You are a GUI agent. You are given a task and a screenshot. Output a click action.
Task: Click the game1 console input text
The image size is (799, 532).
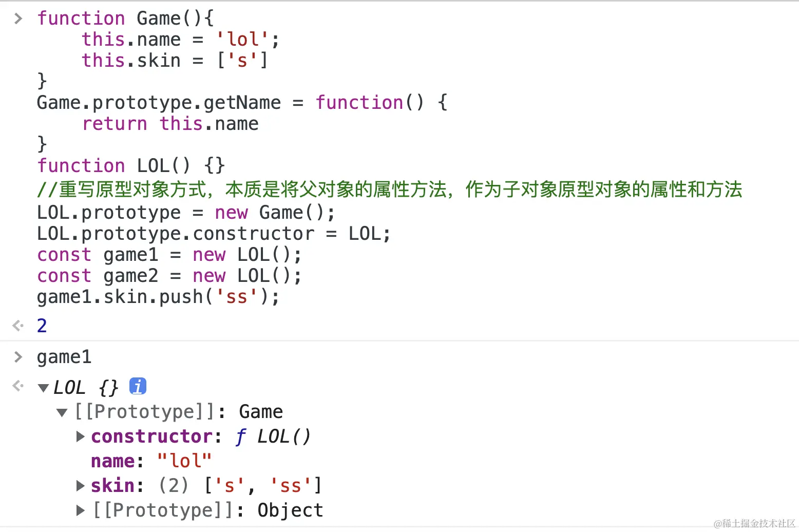64,357
